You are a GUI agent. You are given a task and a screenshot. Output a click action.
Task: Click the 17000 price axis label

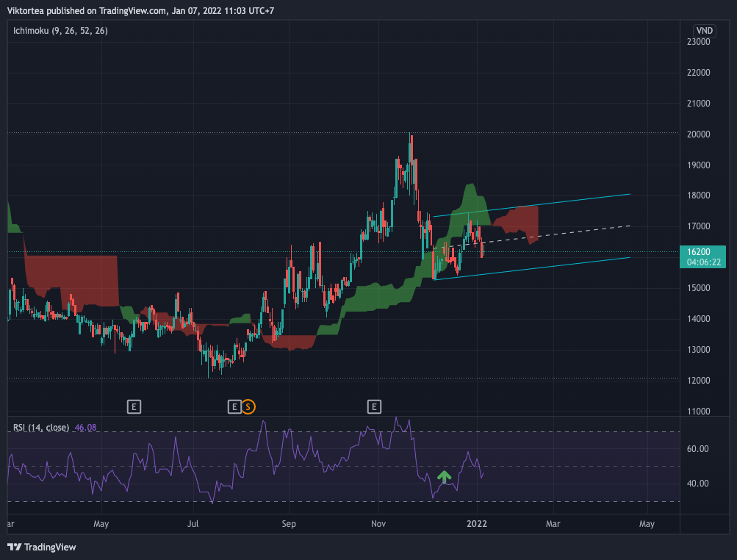[699, 226]
